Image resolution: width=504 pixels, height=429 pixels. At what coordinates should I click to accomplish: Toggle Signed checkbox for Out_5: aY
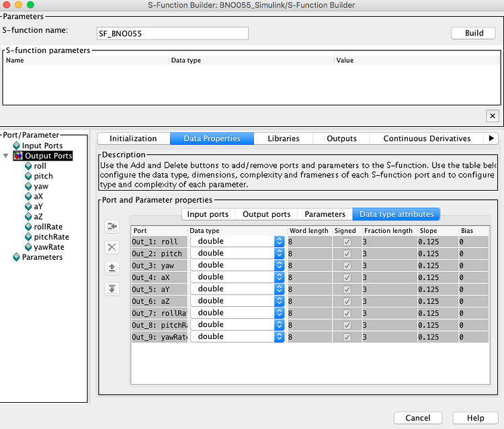point(347,289)
